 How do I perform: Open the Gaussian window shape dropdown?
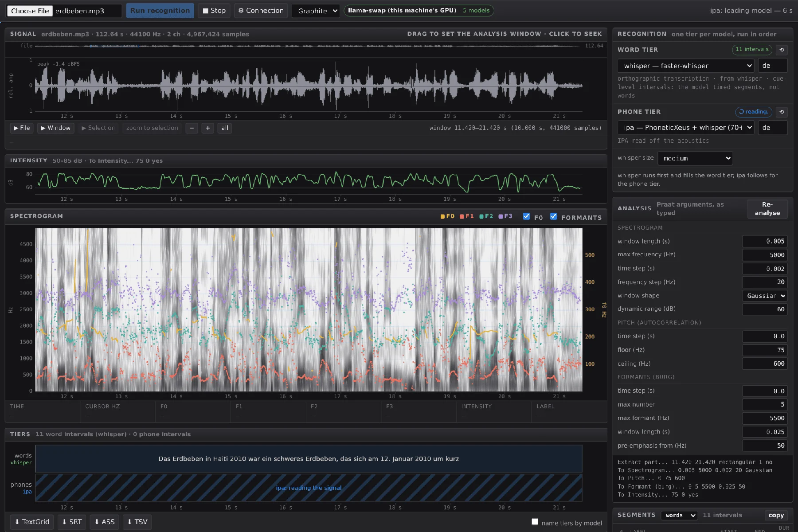pos(765,296)
